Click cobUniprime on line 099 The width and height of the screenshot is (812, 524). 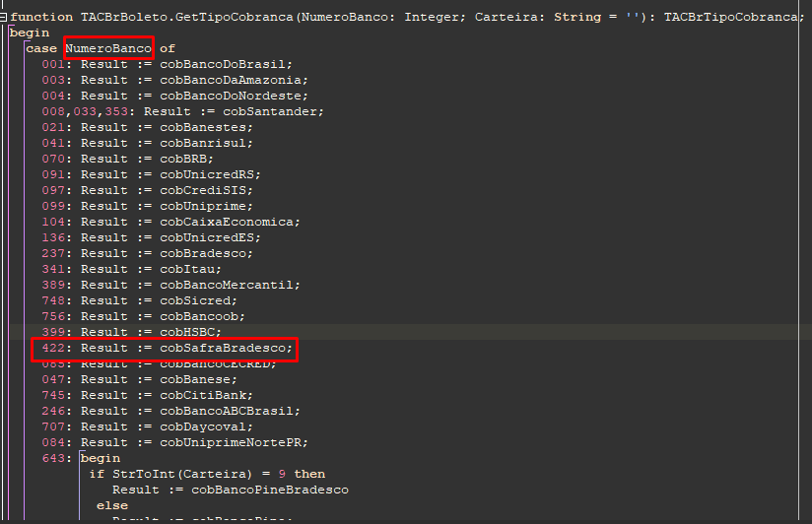(203, 206)
